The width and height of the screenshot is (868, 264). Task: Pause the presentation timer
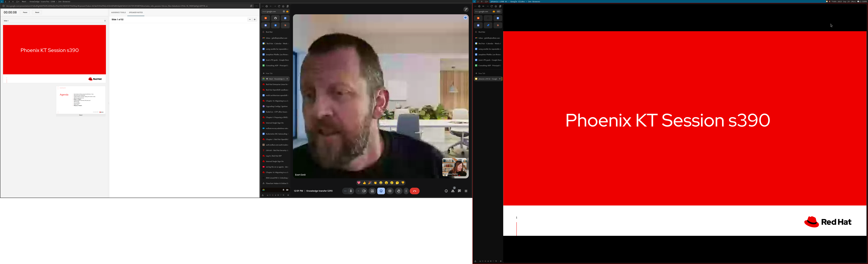click(25, 13)
